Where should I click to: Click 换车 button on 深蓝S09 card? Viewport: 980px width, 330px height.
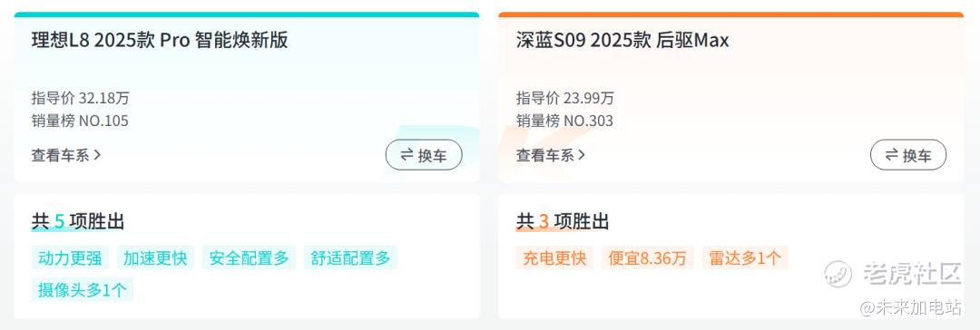(908, 155)
